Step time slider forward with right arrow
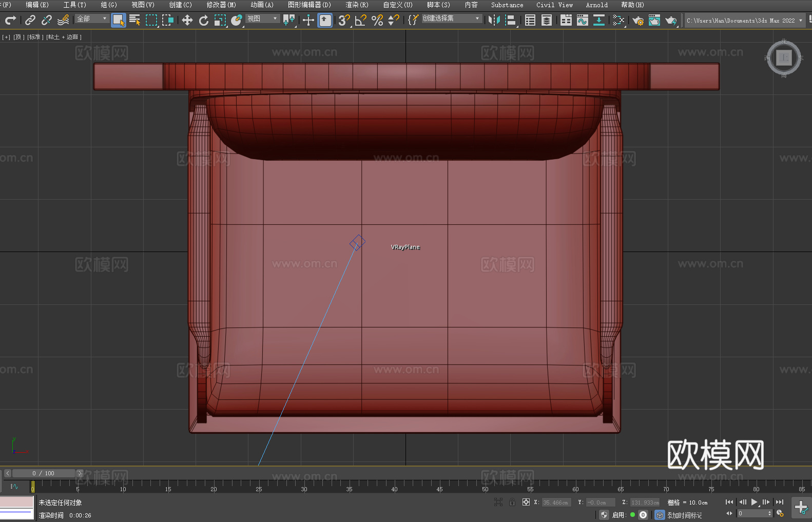Image resolution: width=812 pixels, height=522 pixels. point(80,473)
